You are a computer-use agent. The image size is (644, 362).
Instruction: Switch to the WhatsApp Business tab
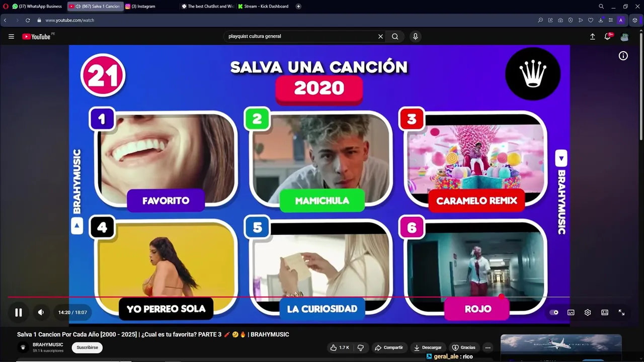click(x=37, y=7)
